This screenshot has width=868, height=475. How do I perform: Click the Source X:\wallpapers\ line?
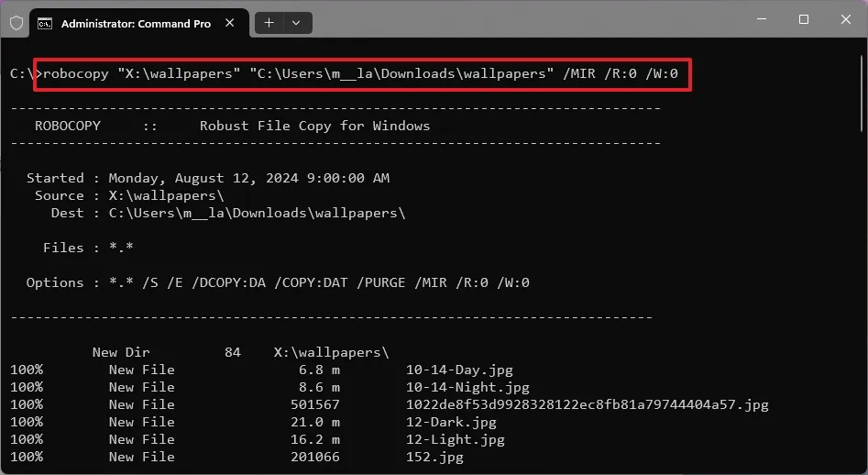point(129,195)
